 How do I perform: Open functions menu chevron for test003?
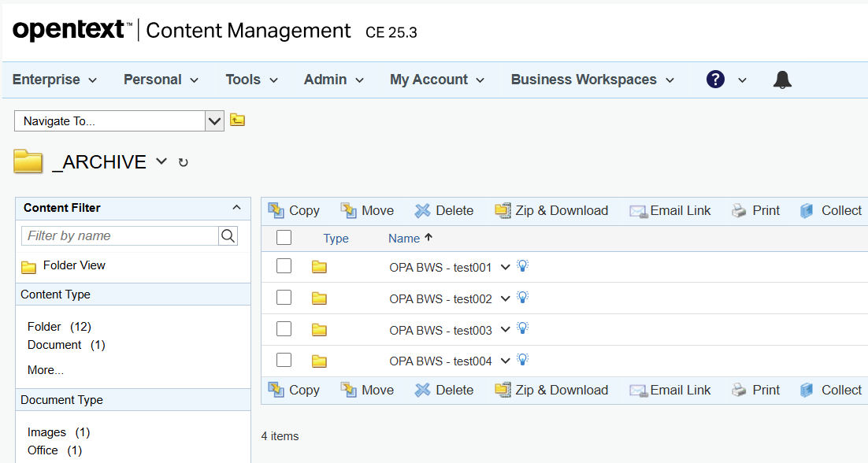point(505,330)
